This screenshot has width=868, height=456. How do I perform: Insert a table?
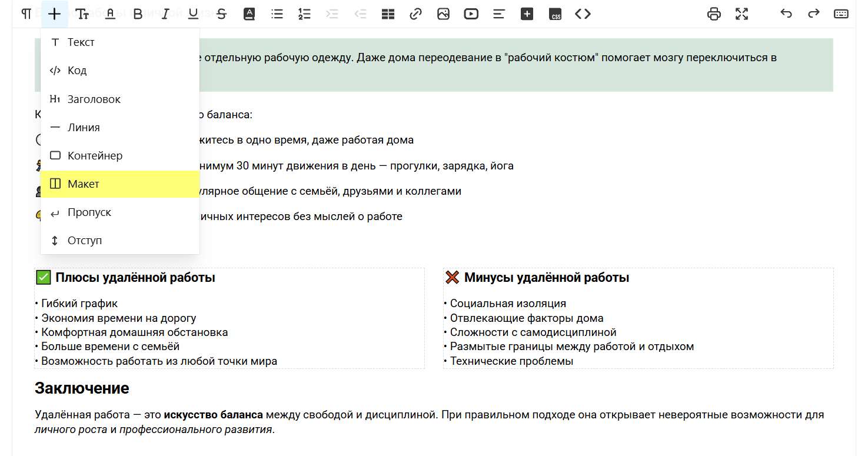click(388, 14)
